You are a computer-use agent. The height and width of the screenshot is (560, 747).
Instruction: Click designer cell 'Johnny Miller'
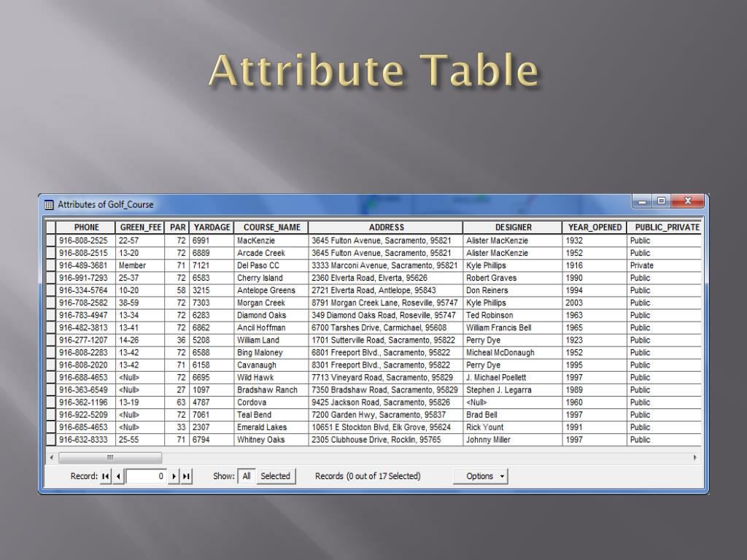[x=513, y=440]
